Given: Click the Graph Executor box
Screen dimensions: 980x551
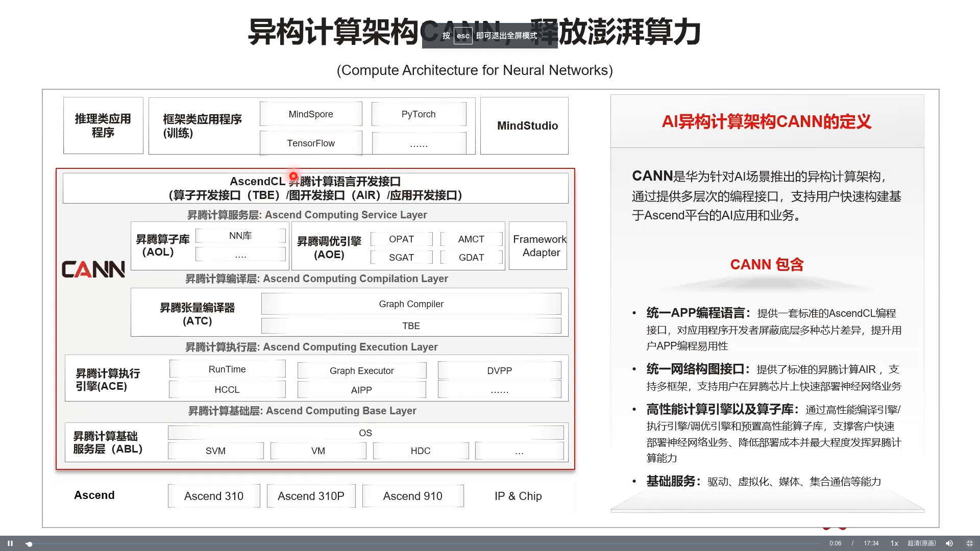Looking at the screenshot, I should 361,371.
